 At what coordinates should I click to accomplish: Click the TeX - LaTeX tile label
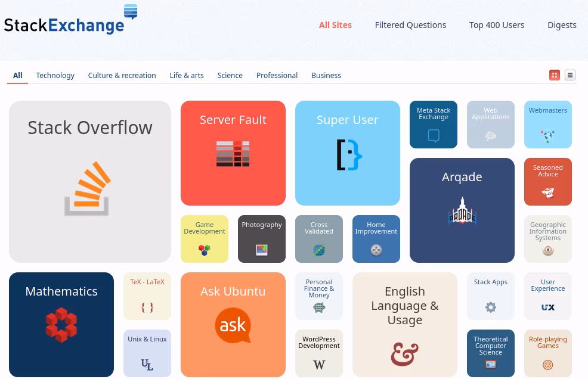pos(147,282)
